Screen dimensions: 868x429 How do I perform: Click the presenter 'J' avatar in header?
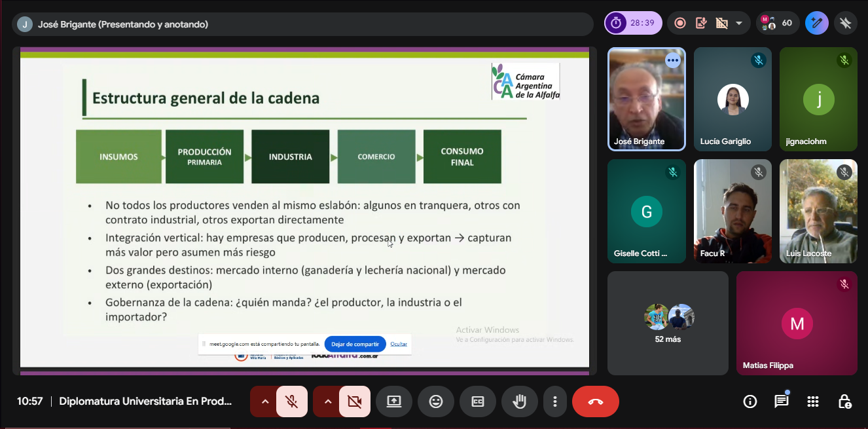tap(25, 24)
